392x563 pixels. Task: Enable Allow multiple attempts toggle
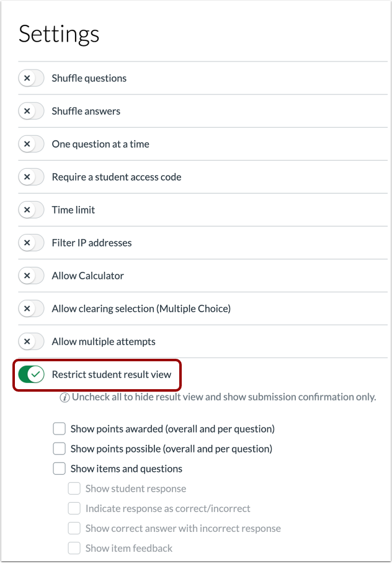tap(31, 341)
